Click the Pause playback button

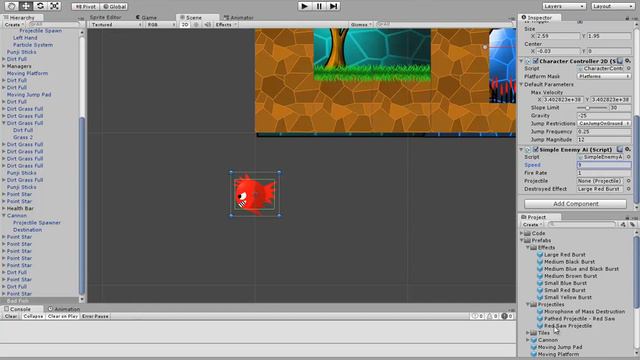tap(319, 6)
